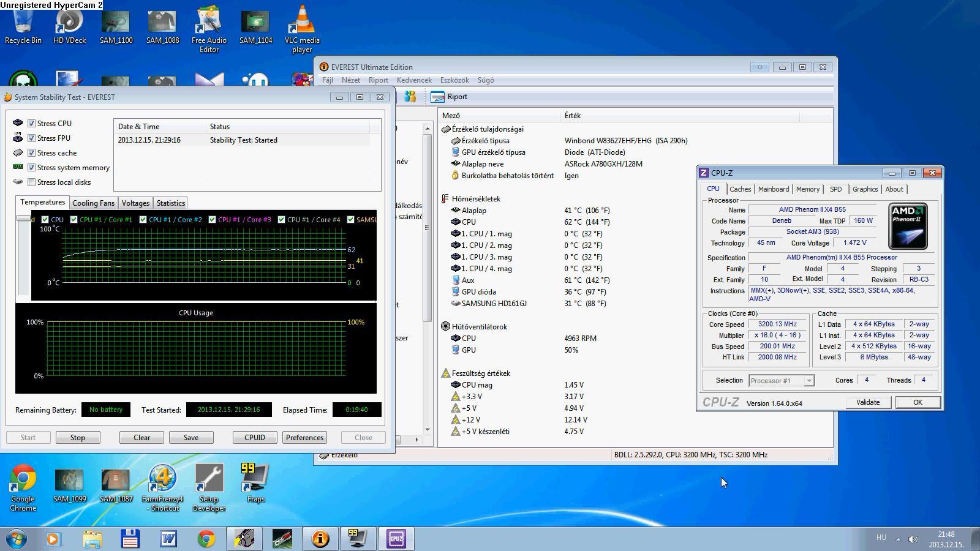Launch FarmFrenzy4 shortcut on desktop
Screen dimensions: 980x551
[x=162, y=488]
